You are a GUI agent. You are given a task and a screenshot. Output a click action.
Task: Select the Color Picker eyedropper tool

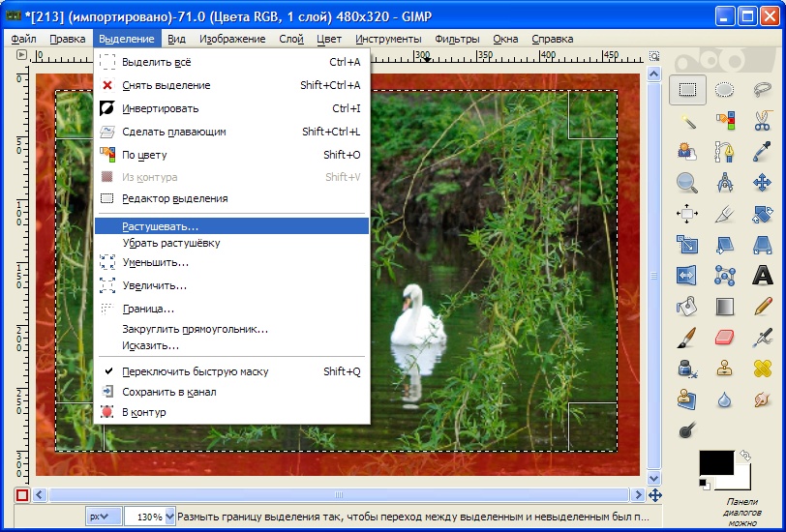click(x=762, y=151)
